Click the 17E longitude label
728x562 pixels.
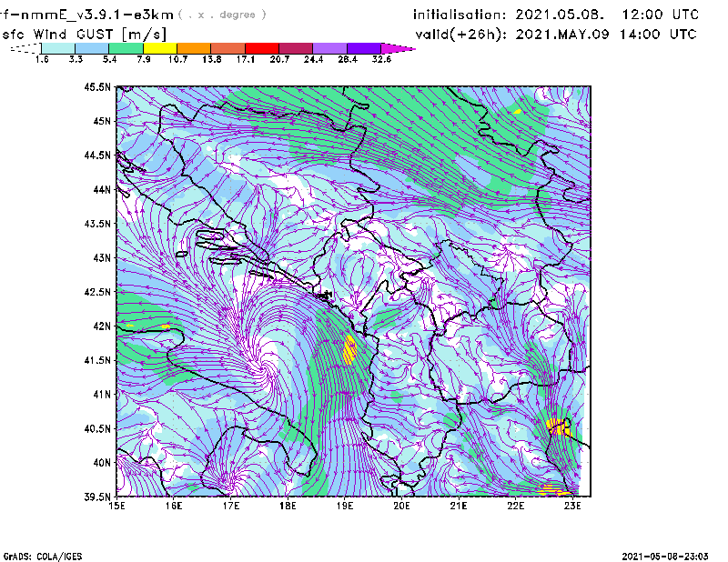pos(231,506)
